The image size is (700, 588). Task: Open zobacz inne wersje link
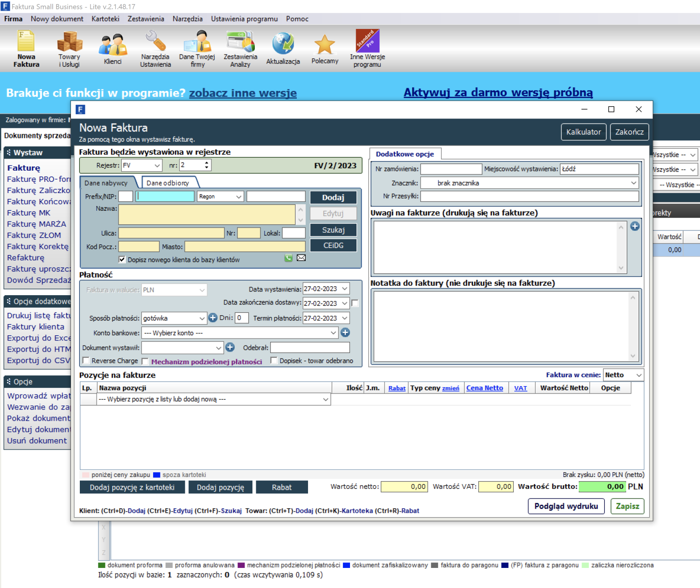pos(243,93)
